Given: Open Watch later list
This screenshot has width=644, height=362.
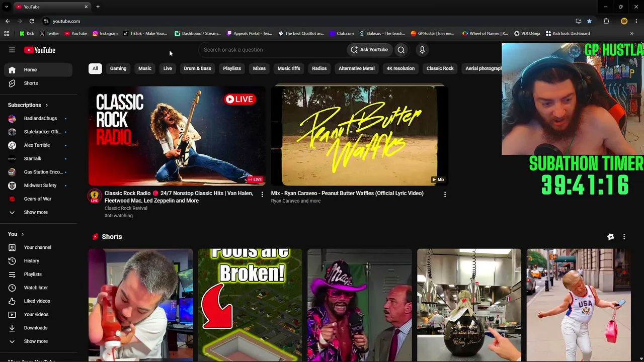Looking at the screenshot, I should pyautogui.click(x=38, y=288).
